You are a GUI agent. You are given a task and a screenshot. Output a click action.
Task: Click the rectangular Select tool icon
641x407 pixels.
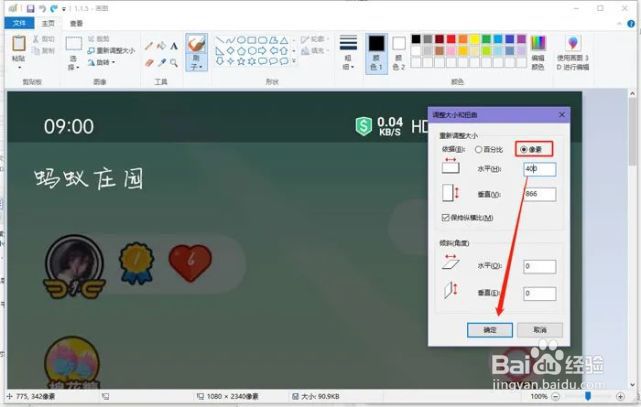(74, 44)
